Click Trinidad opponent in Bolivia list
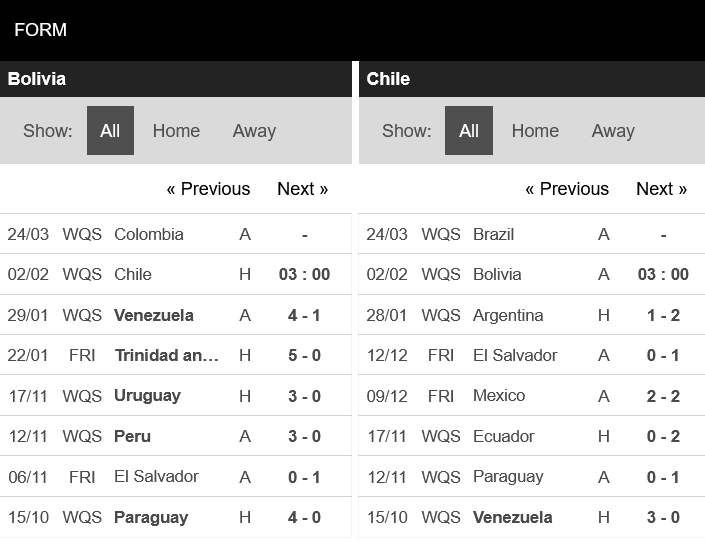Image resolution: width=705 pixels, height=547 pixels. pyautogui.click(x=166, y=355)
